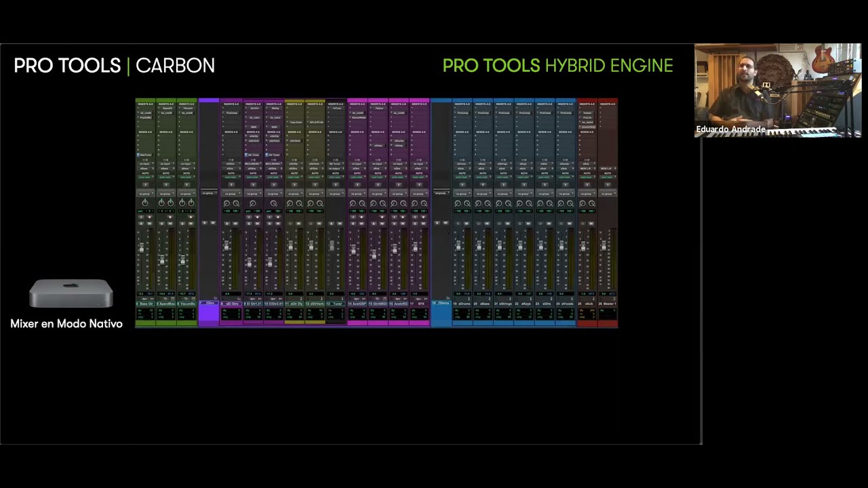Click INSERTS A-E header on Master 1

coord(608,104)
